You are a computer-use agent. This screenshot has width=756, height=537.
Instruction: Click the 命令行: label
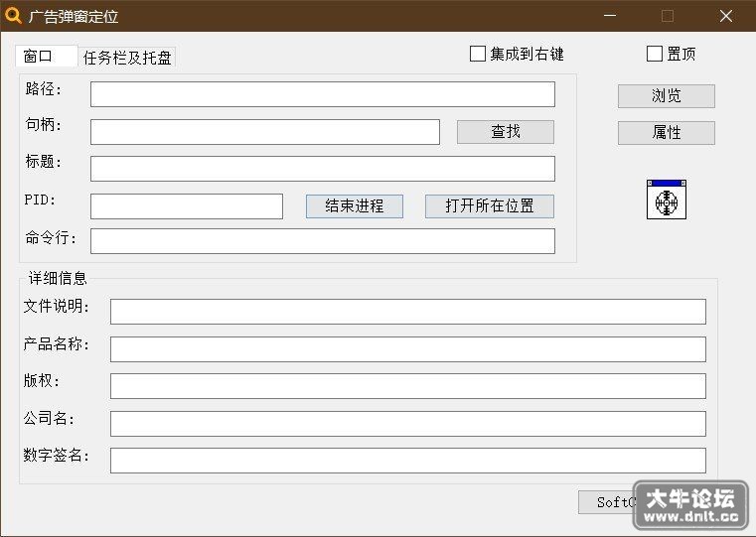coord(51,237)
